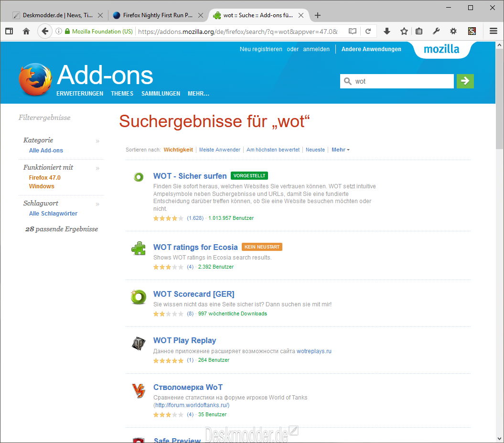Open Andere Anwendungen dropdown
The width and height of the screenshot is (504, 443).
(x=371, y=49)
